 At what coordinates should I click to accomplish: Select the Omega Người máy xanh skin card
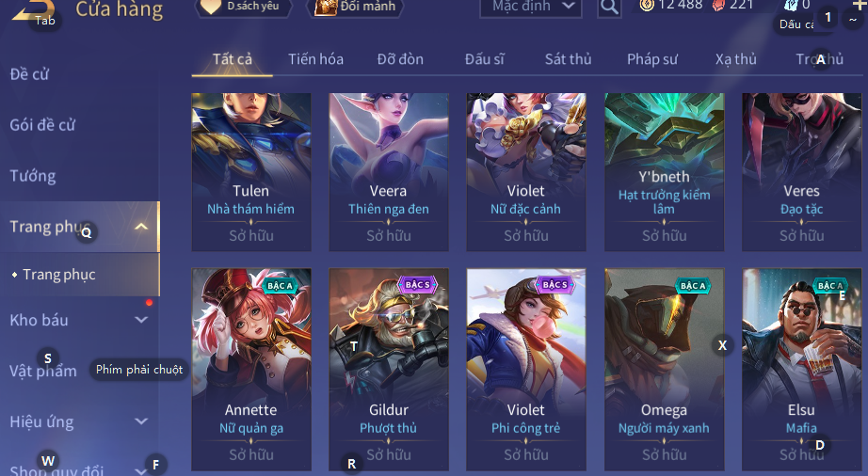coord(665,370)
